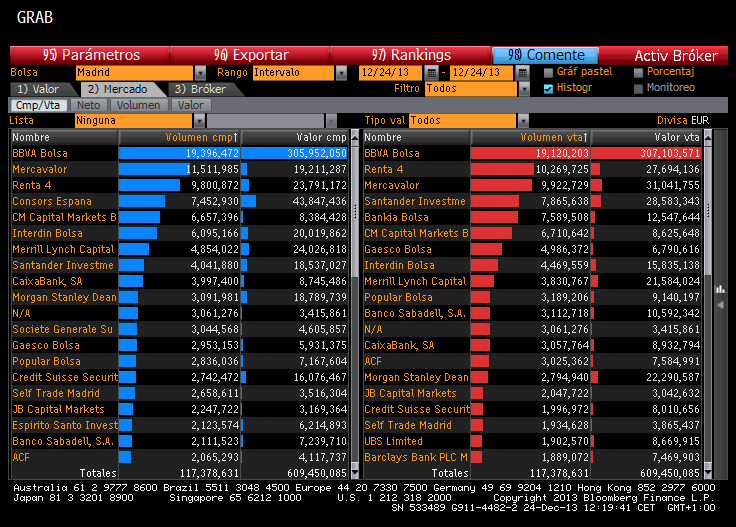Click the end date input field
Image resolution: width=736 pixels, height=527 pixels.
tap(481, 73)
